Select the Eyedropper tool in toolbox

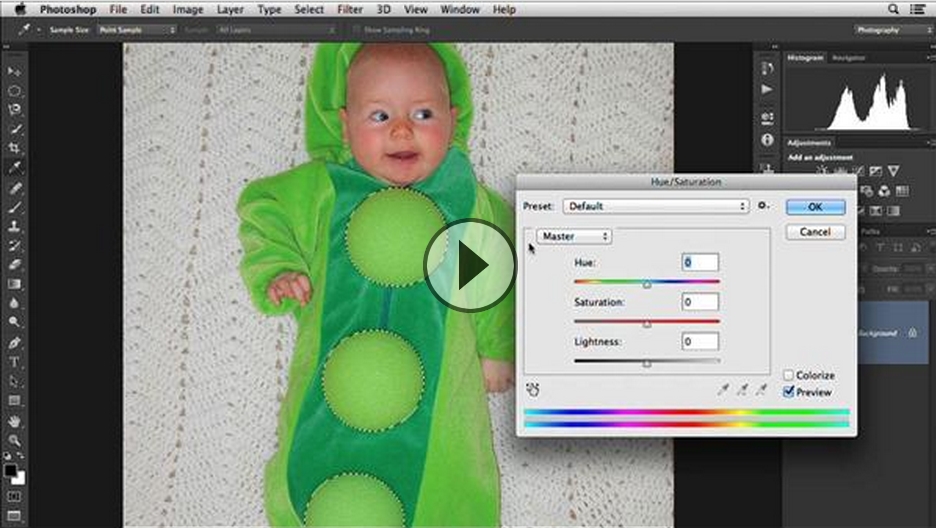point(14,168)
